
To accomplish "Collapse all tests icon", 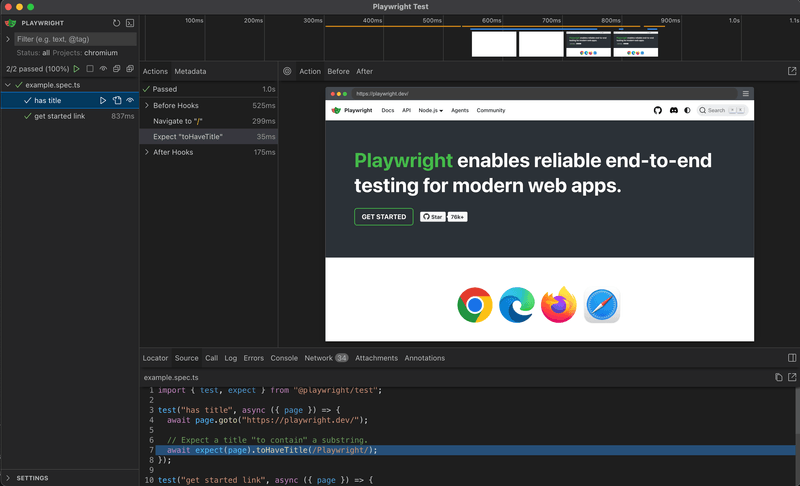I will [x=116, y=68].
